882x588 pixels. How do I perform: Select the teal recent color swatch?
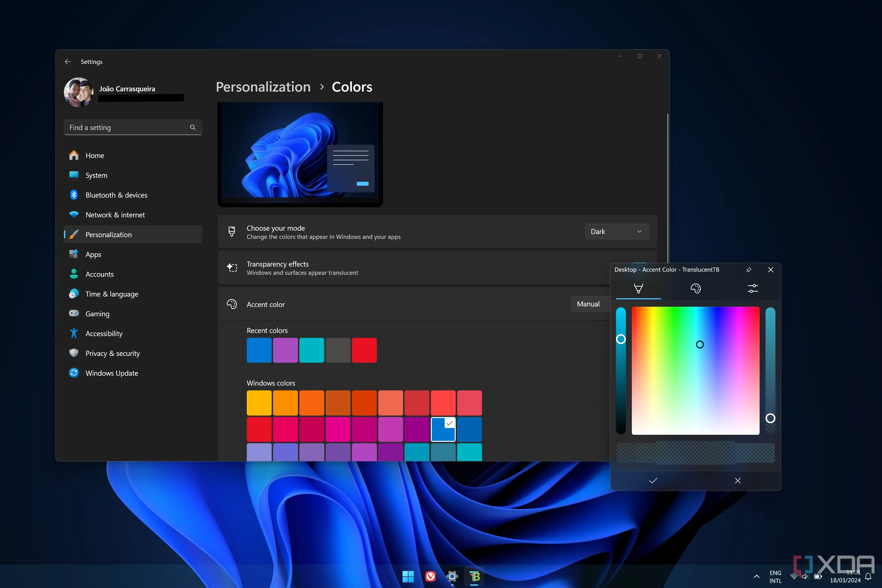pyautogui.click(x=312, y=350)
